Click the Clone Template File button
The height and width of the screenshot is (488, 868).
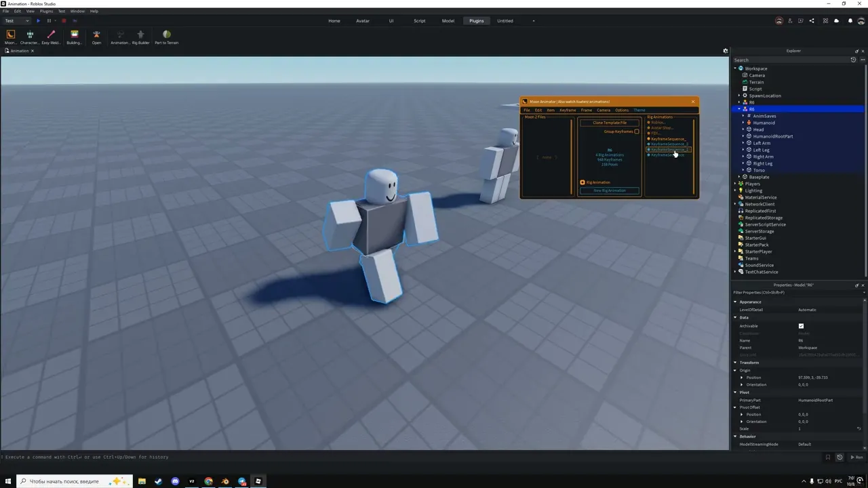[610, 123]
